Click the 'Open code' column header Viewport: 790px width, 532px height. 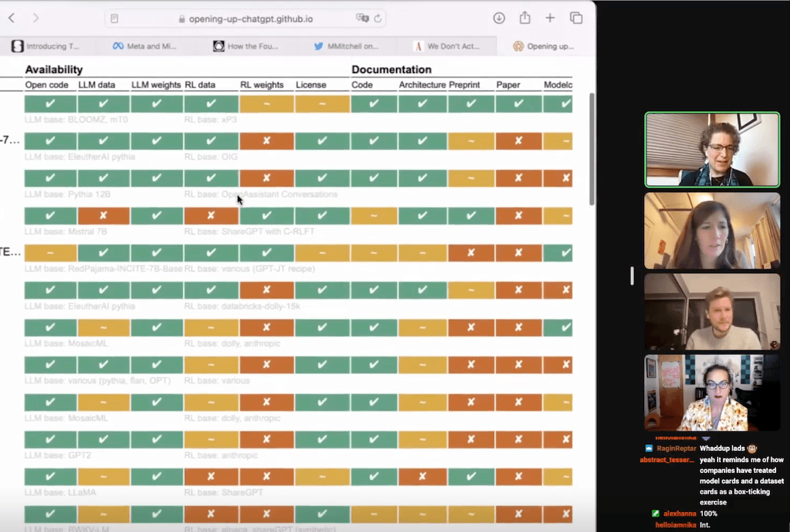(47, 84)
